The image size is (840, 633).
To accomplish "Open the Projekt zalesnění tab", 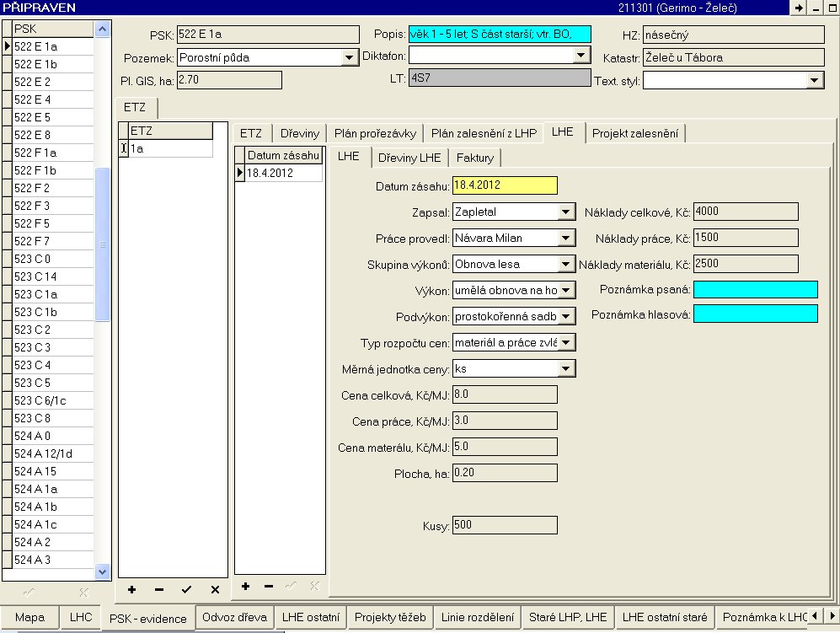I will (x=634, y=133).
